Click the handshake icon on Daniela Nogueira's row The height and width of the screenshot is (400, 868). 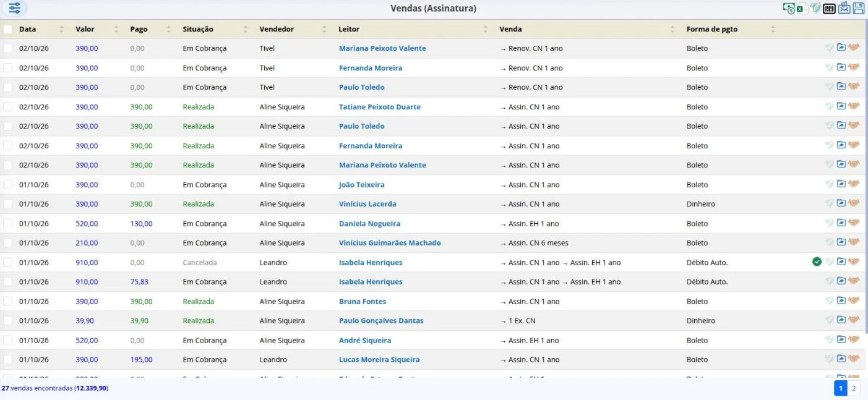pyautogui.click(x=854, y=223)
